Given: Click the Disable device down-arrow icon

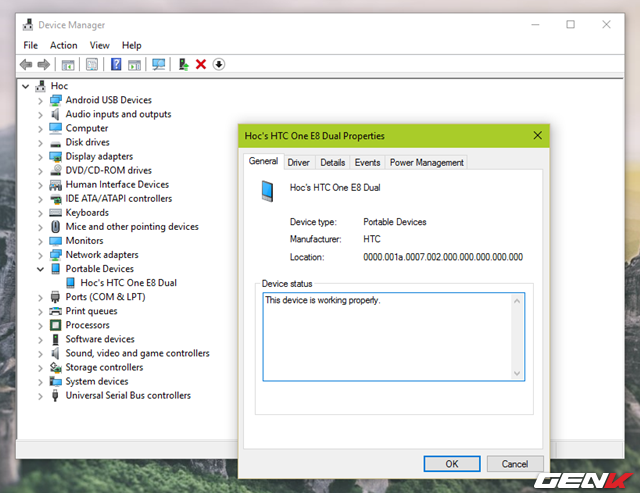Looking at the screenshot, I should [219, 64].
